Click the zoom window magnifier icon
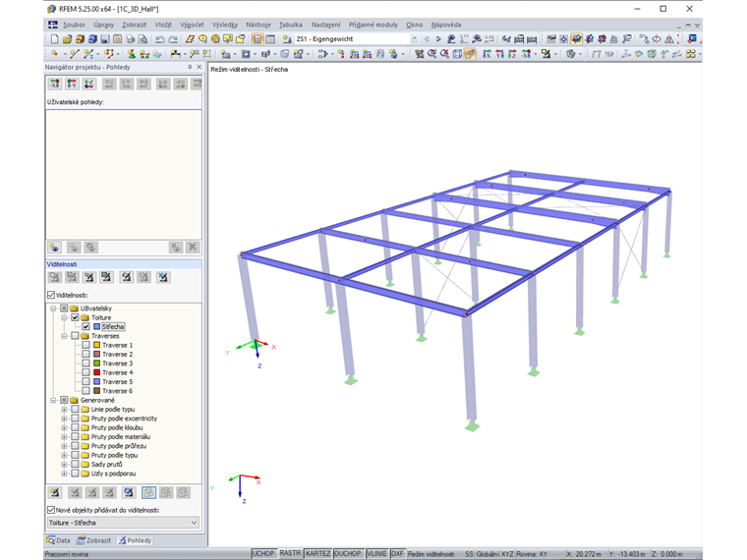The height and width of the screenshot is (560, 747). click(x=432, y=54)
